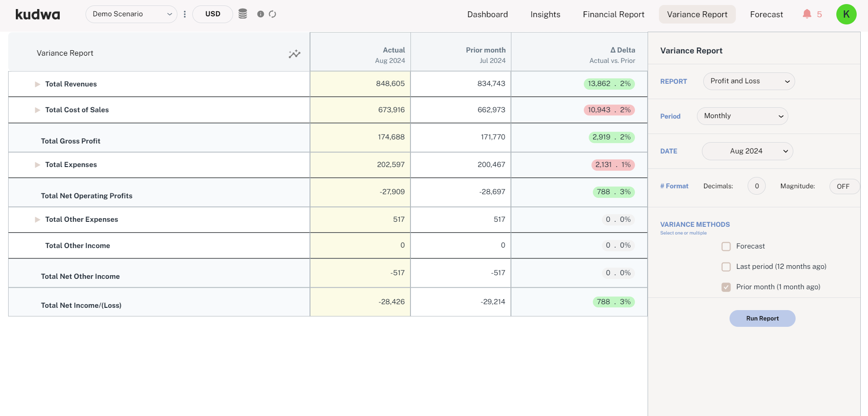Toggle the Magnitude OFF switch
The height and width of the screenshot is (416, 868).
[x=844, y=186]
